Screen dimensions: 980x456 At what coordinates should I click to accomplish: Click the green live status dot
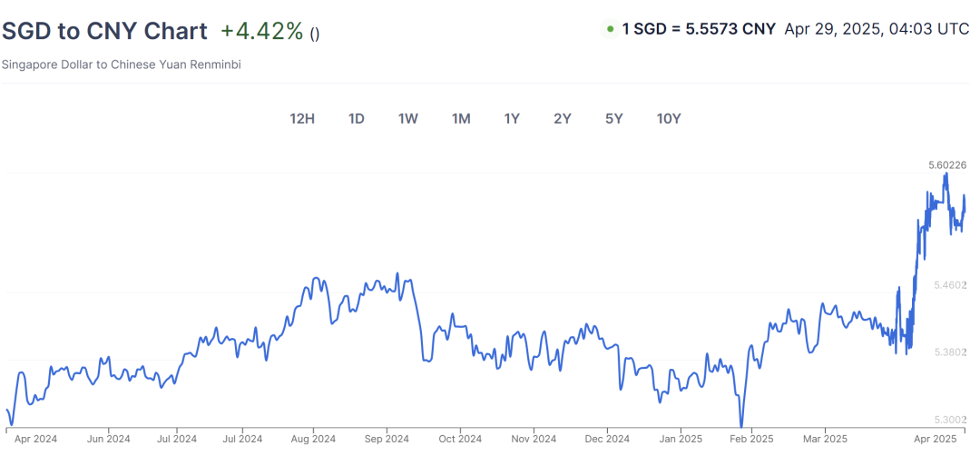(x=610, y=29)
